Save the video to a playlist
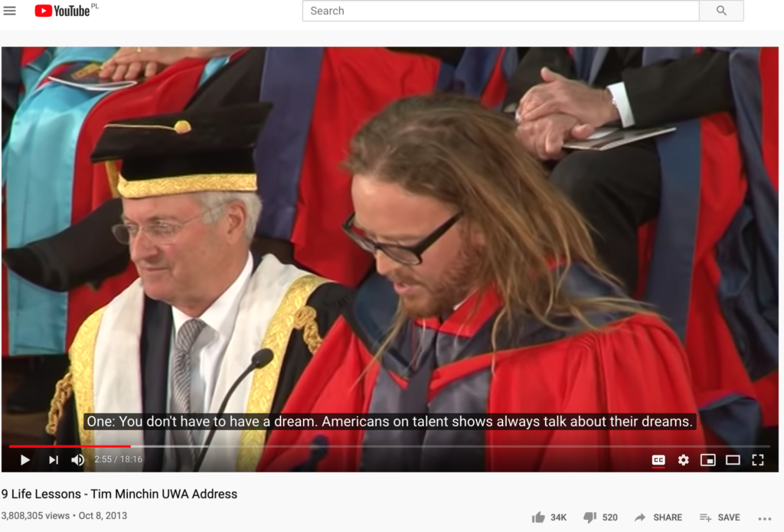Screen dimensions: 784x532 click(720, 517)
